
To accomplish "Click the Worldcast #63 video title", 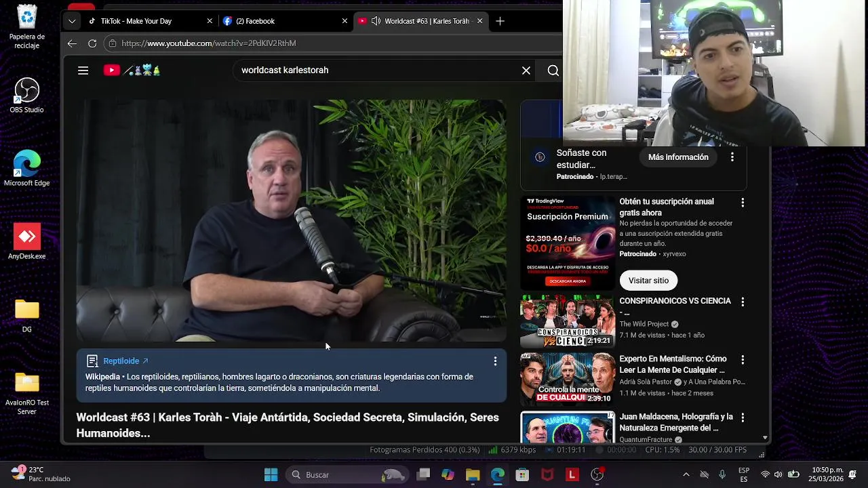I will pyautogui.click(x=288, y=425).
